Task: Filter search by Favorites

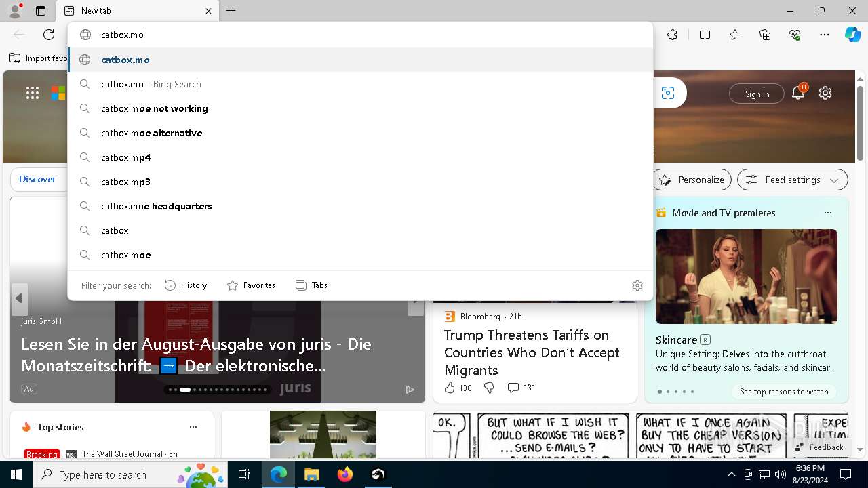Action: click(251, 285)
